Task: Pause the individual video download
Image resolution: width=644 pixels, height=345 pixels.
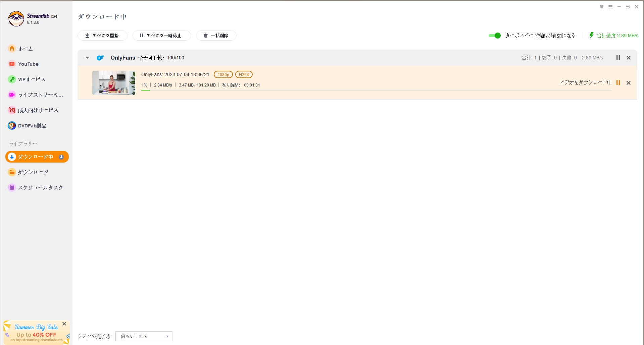Action: pyautogui.click(x=618, y=83)
